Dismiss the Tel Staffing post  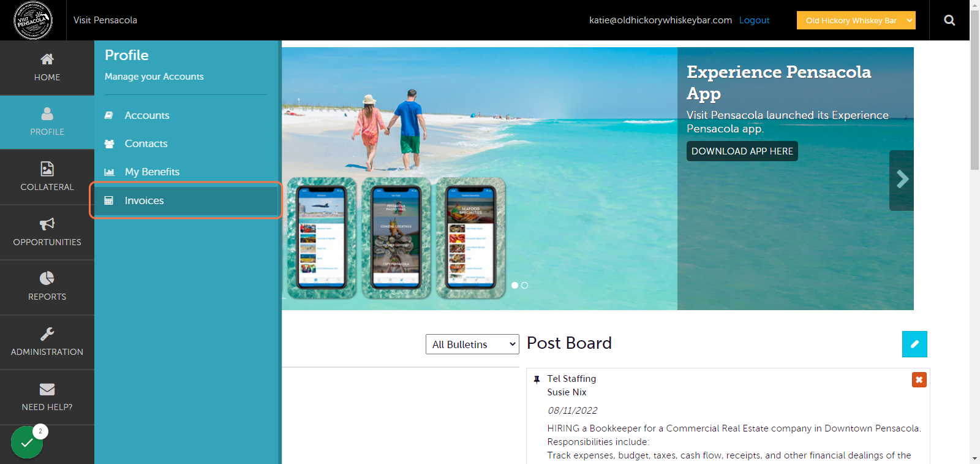click(919, 380)
